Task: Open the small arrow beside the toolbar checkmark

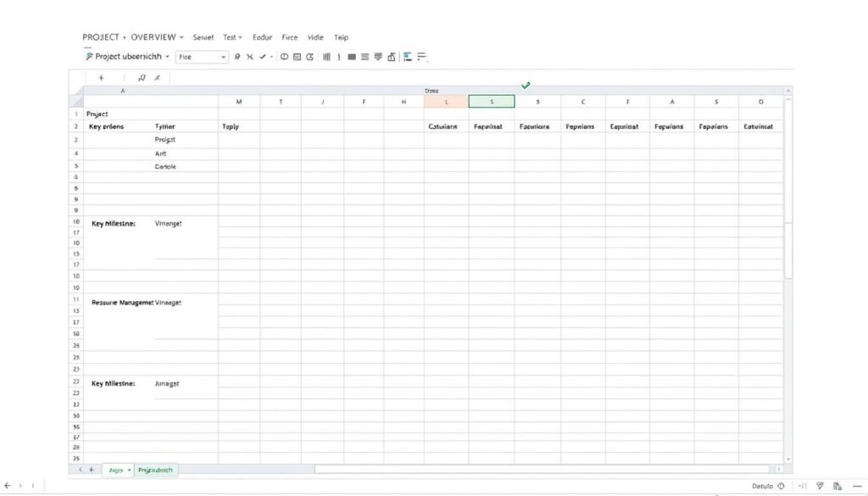Action: [271, 57]
